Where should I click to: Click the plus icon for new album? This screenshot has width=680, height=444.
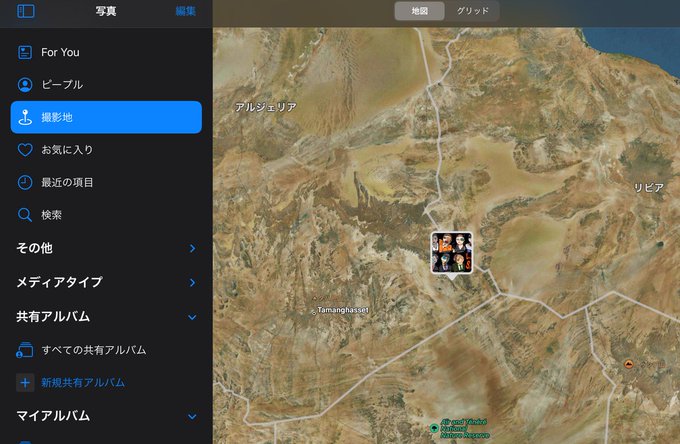point(25,382)
